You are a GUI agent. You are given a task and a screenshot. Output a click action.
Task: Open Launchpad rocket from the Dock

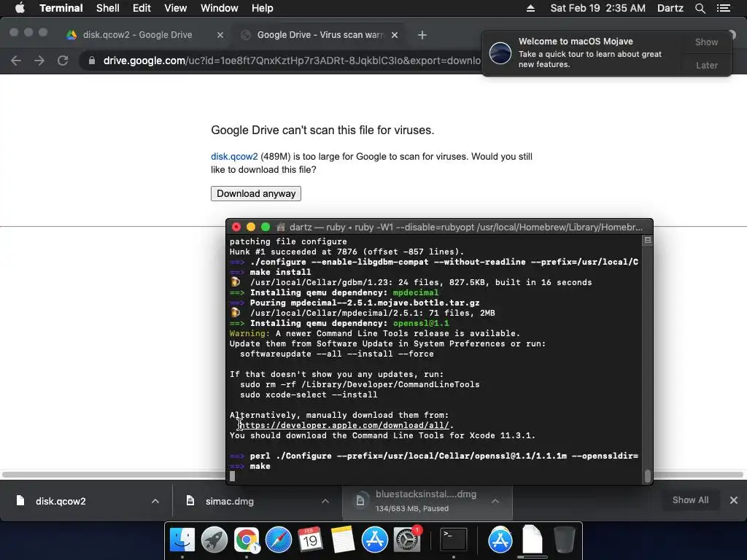pyautogui.click(x=214, y=540)
